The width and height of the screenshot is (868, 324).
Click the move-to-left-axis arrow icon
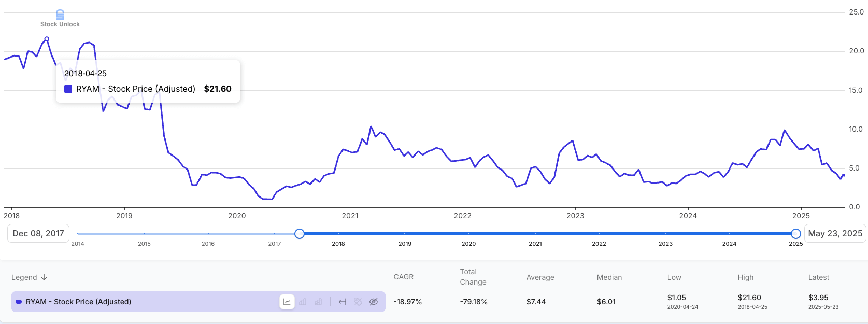pyautogui.click(x=343, y=302)
